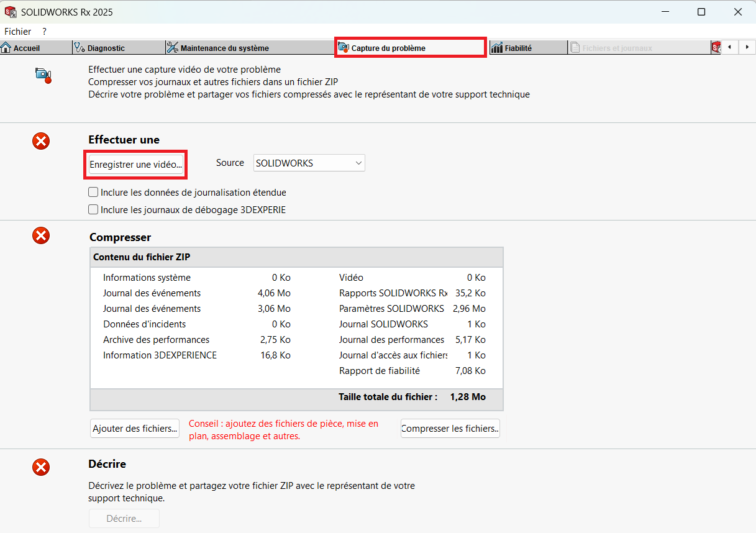This screenshot has height=533, width=756.
Task: Click red X status icon next to Décrire
Action: point(41,467)
